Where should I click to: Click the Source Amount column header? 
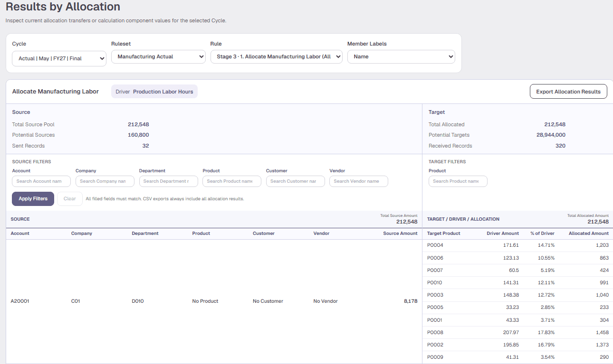click(401, 233)
